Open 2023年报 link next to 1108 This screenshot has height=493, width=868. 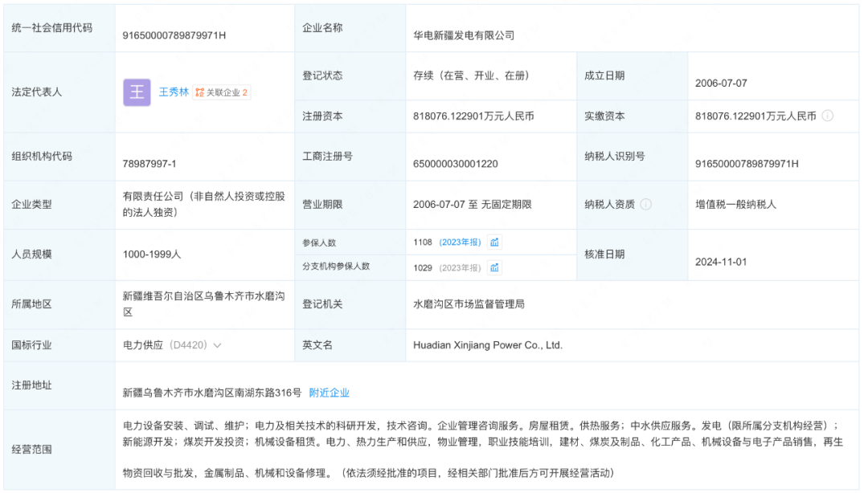(x=460, y=242)
